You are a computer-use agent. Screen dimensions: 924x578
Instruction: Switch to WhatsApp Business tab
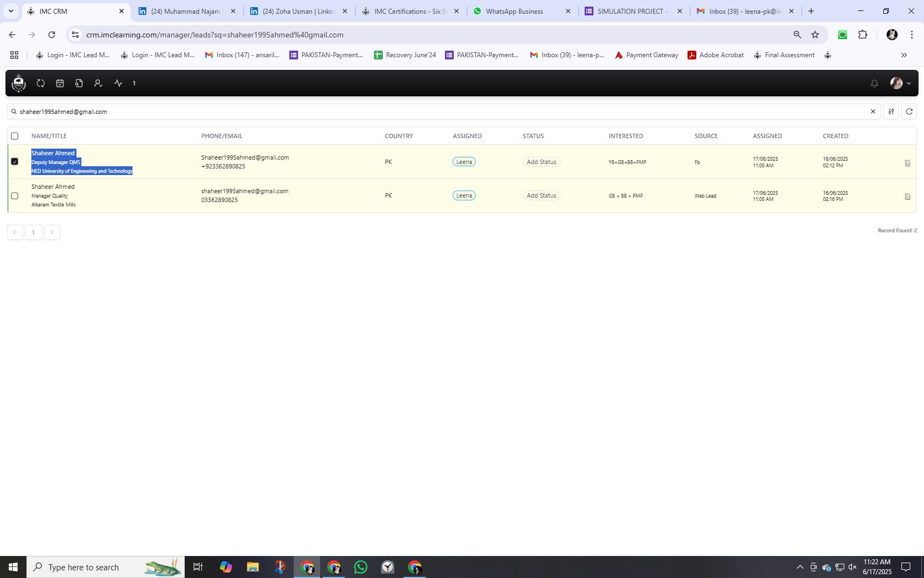(x=522, y=11)
